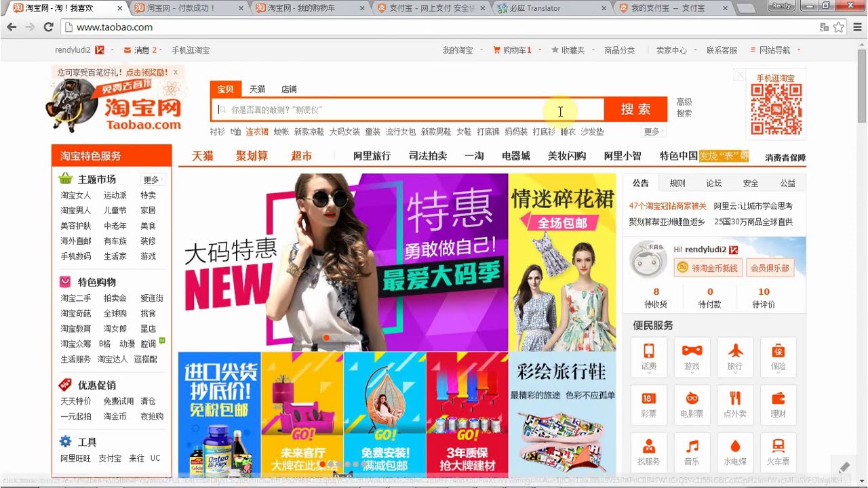Open the 保险 insurance service icon

click(778, 357)
